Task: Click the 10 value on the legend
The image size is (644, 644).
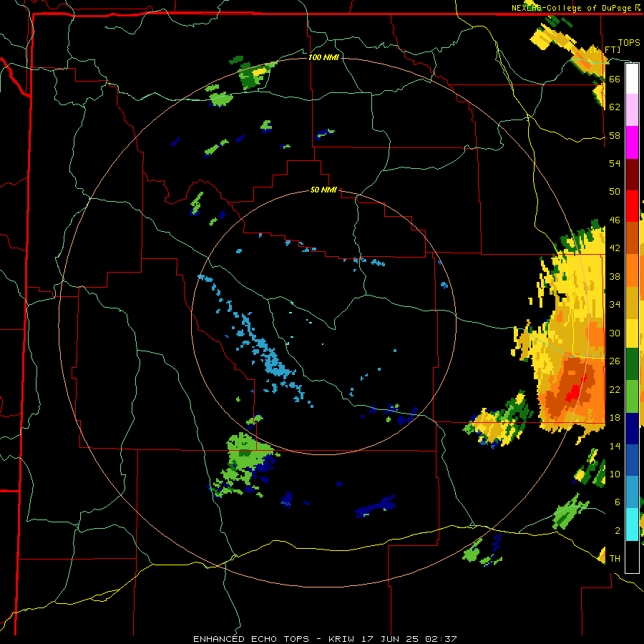Action: click(615, 474)
